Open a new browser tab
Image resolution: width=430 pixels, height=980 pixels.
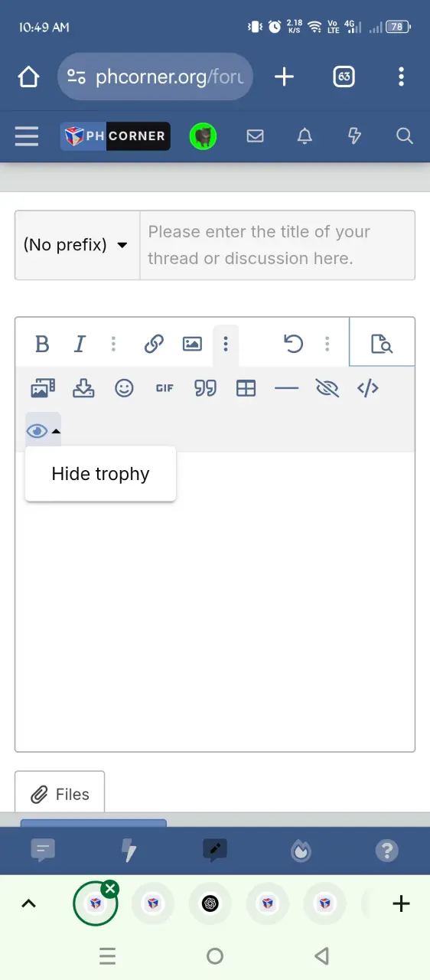pos(284,77)
